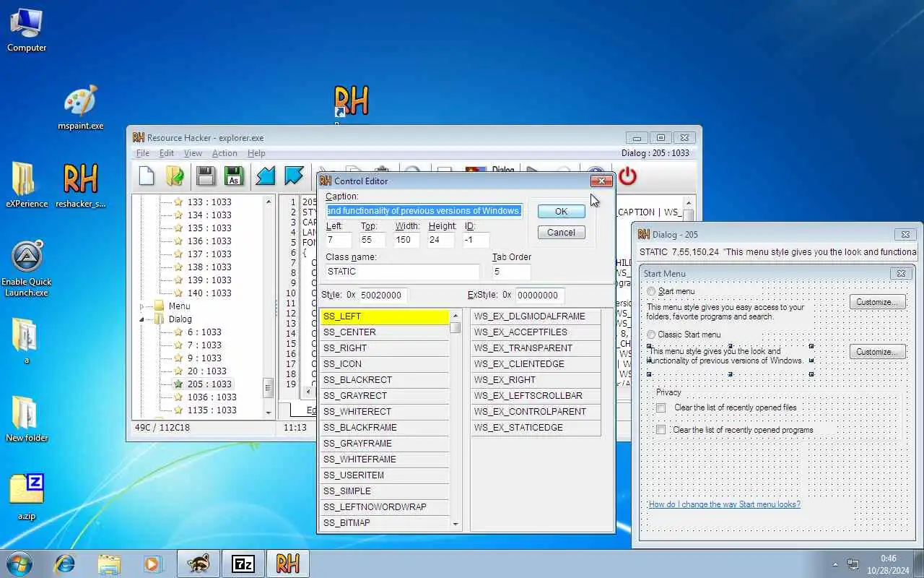The height and width of the screenshot is (578, 924).
Task: Open the Action menu
Action: [x=225, y=153]
